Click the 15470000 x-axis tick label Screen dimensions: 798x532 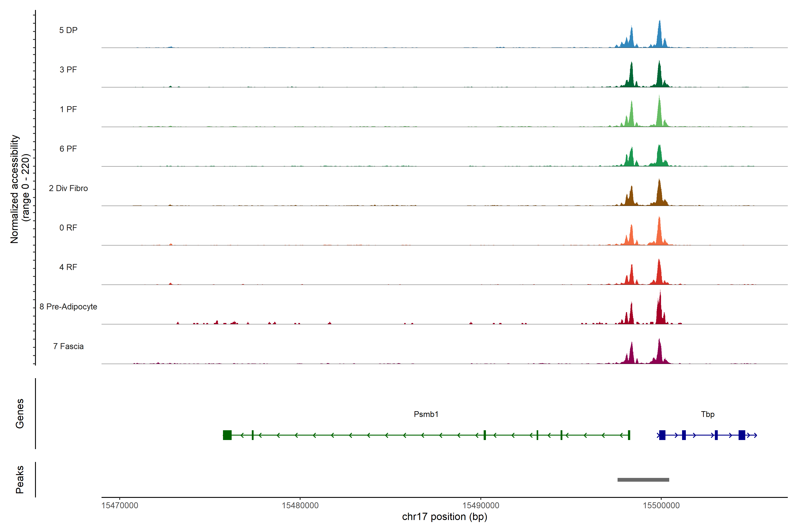click(120, 505)
